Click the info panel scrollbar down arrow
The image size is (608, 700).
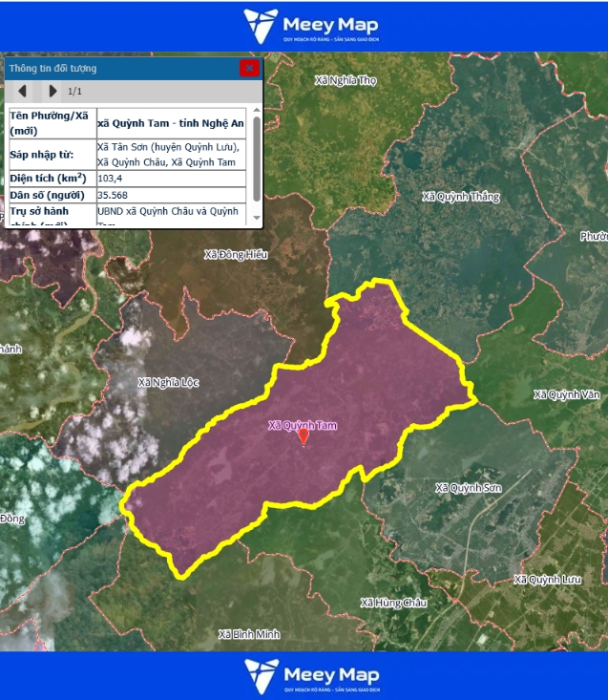[x=255, y=220]
